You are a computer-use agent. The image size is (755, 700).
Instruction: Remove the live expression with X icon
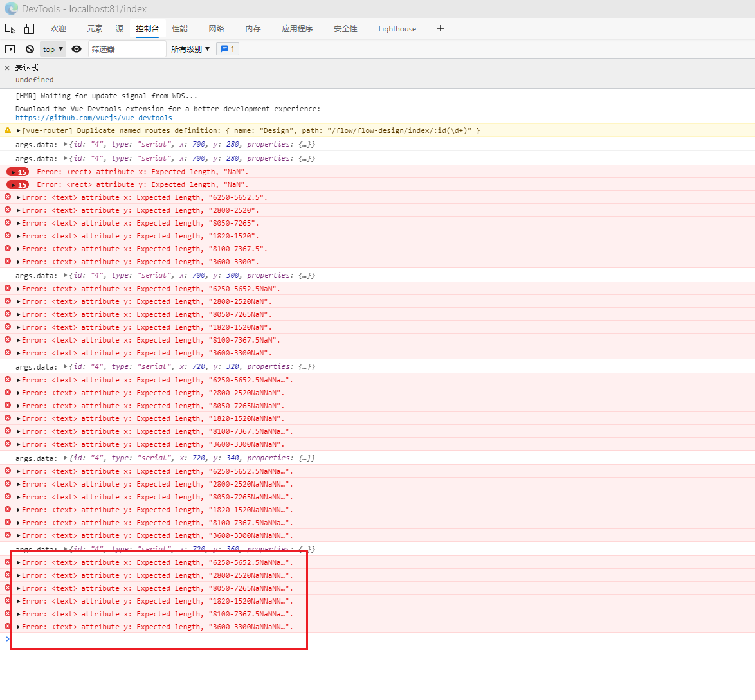click(x=7, y=68)
